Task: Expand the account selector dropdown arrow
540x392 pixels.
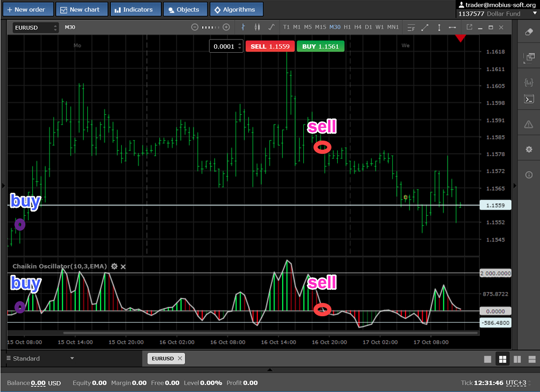Action: tap(535, 13)
